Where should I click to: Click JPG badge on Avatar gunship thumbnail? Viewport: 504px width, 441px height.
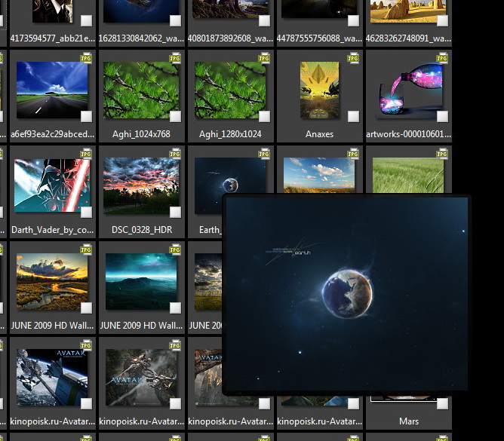coord(175,345)
